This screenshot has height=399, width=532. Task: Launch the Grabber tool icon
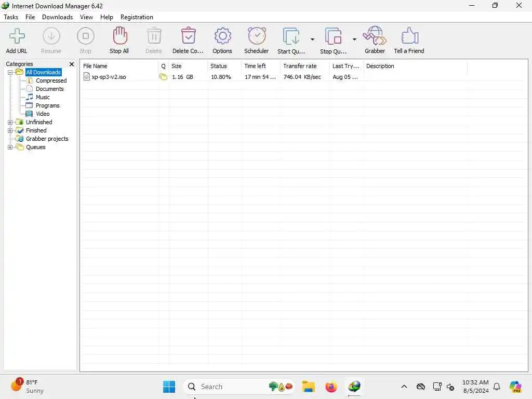pyautogui.click(x=375, y=36)
